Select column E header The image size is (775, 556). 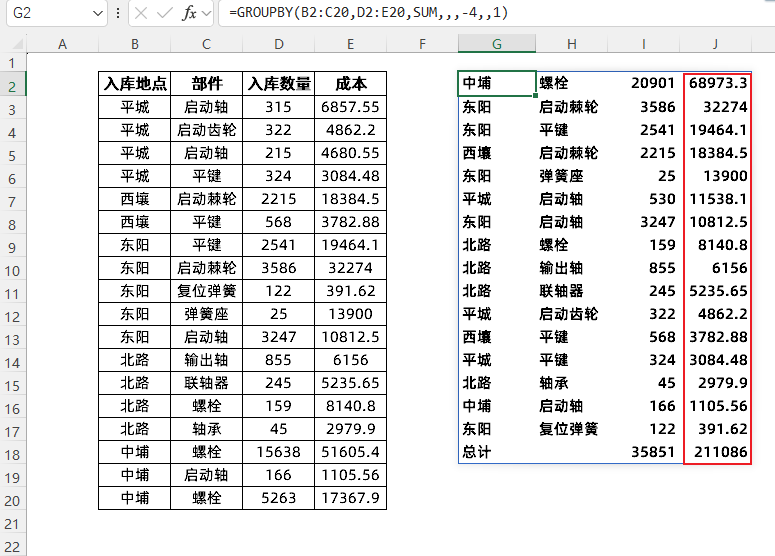pyautogui.click(x=350, y=44)
